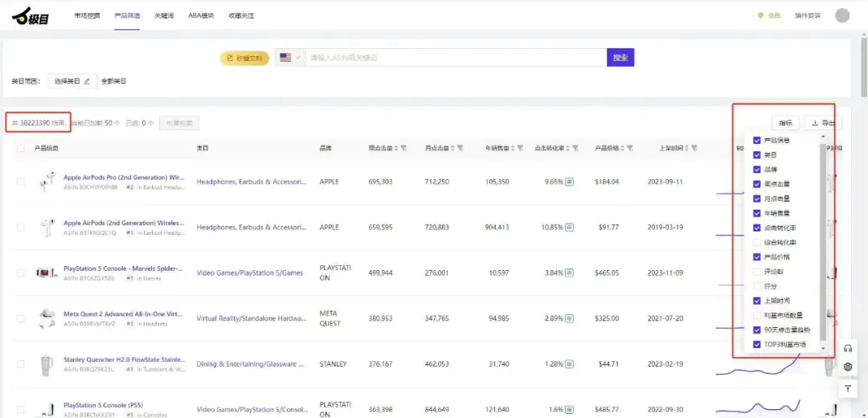Click indicator list scroll-up arrow
Screen dimensions: 868x418
click(822, 137)
